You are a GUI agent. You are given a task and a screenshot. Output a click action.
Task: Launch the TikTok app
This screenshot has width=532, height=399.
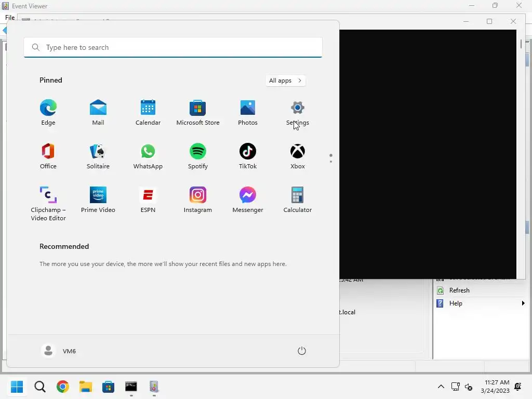click(x=248, y=156)
